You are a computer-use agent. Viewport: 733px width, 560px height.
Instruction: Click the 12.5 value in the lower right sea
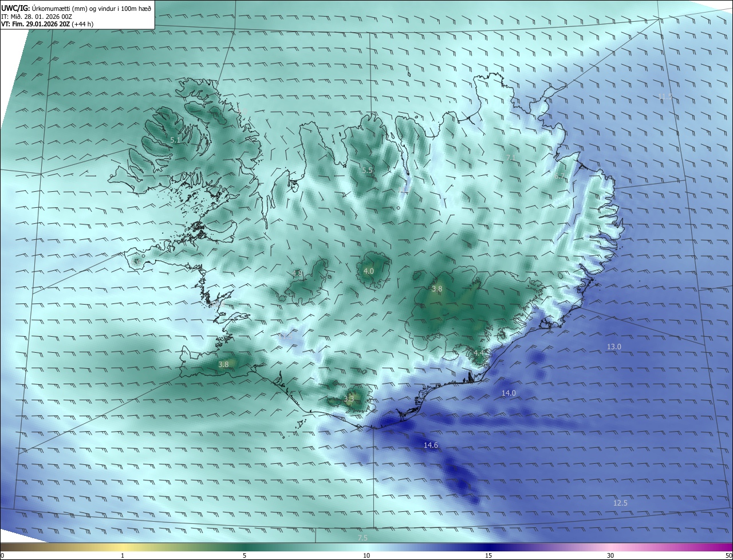[620, 503]
